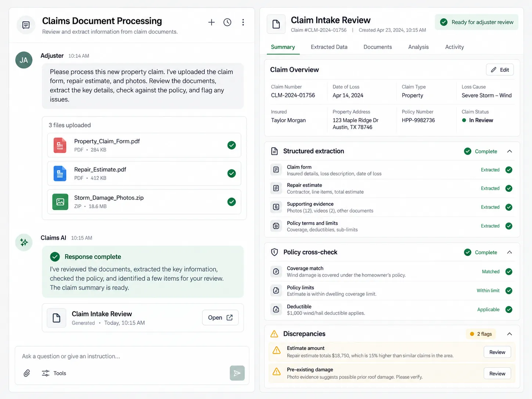Click the Within limit checkmark on Policy limits

pos(509,291)
